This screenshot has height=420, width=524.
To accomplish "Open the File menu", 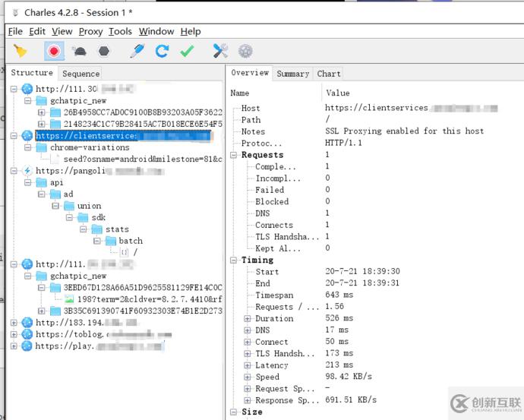I will click(15, 31).
